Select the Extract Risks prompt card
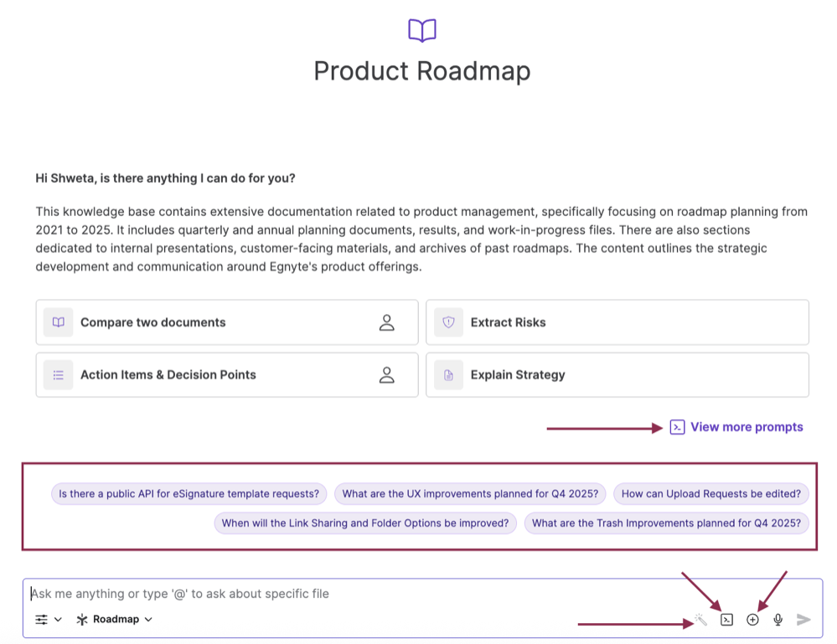 coord(617,322)
